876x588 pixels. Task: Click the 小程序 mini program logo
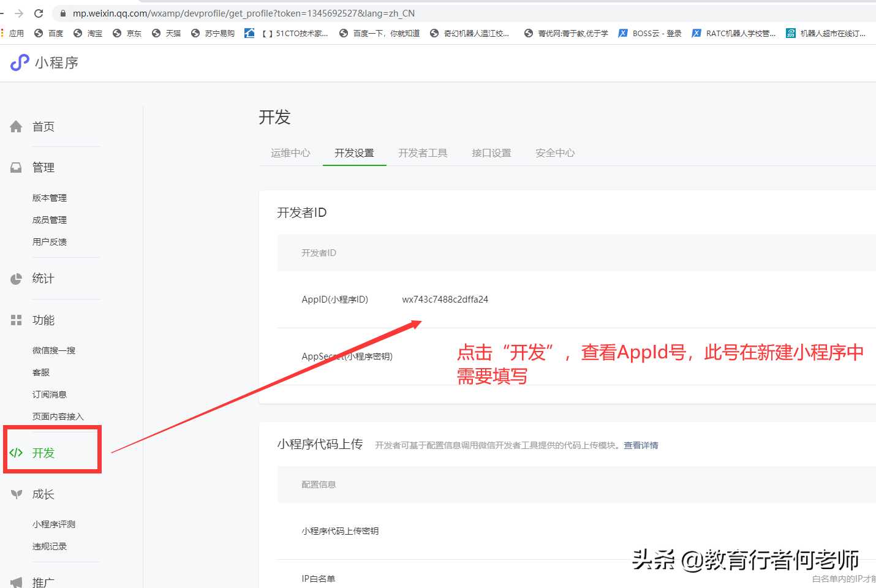[44, 62]
